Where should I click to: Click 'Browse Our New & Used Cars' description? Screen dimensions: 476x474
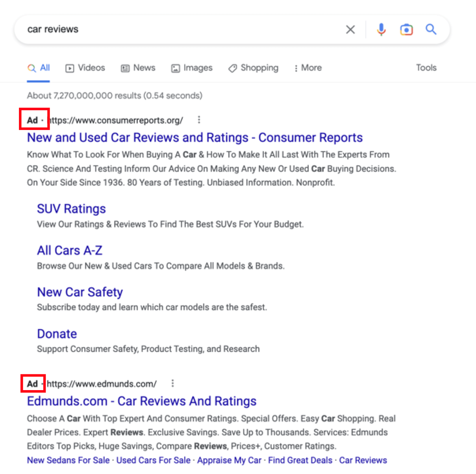point(161,266)
